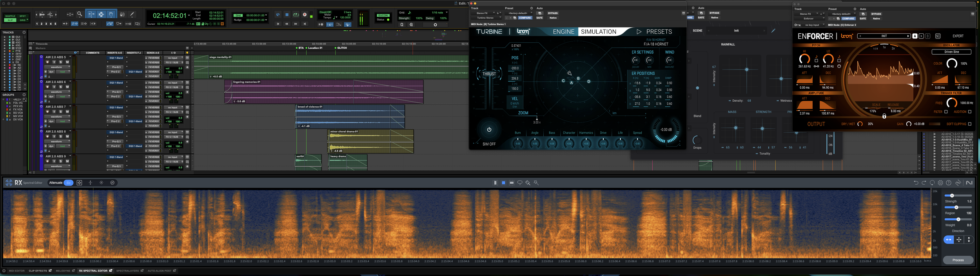Click the Record enable transport button
The width and height of the screenshot is (980, 276).
click(x=305, y=15)
